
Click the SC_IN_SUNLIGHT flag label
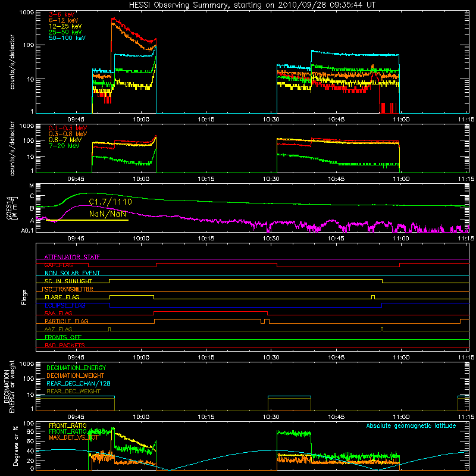click(68, 281)
